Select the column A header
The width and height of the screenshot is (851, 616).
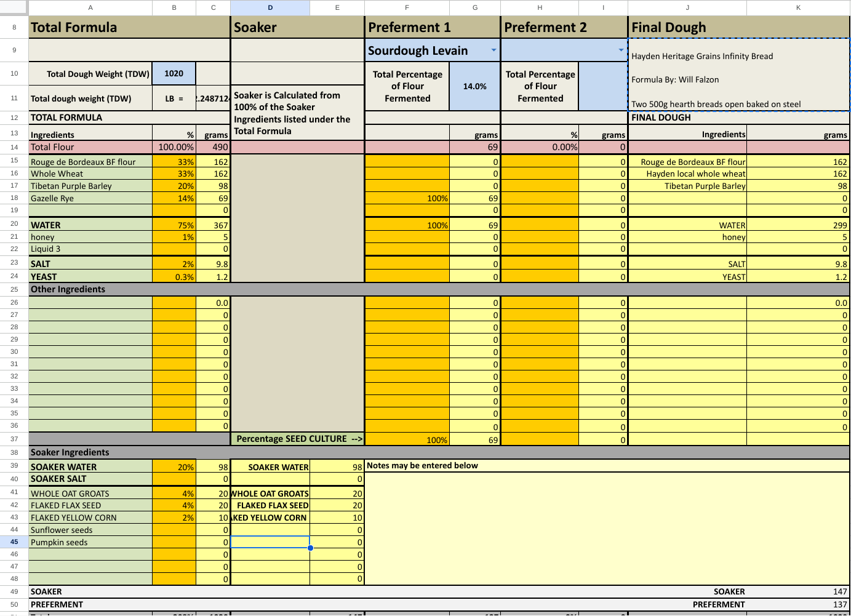(x=90, y=7)
